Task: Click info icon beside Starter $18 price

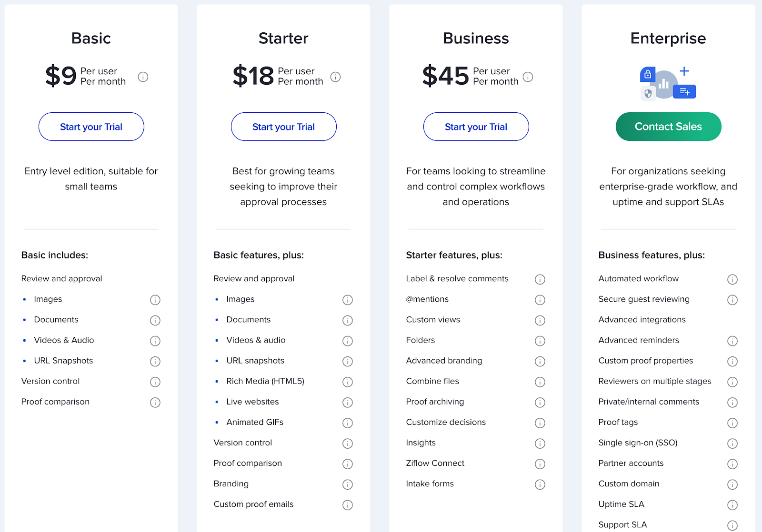Action: coord(335,77)
